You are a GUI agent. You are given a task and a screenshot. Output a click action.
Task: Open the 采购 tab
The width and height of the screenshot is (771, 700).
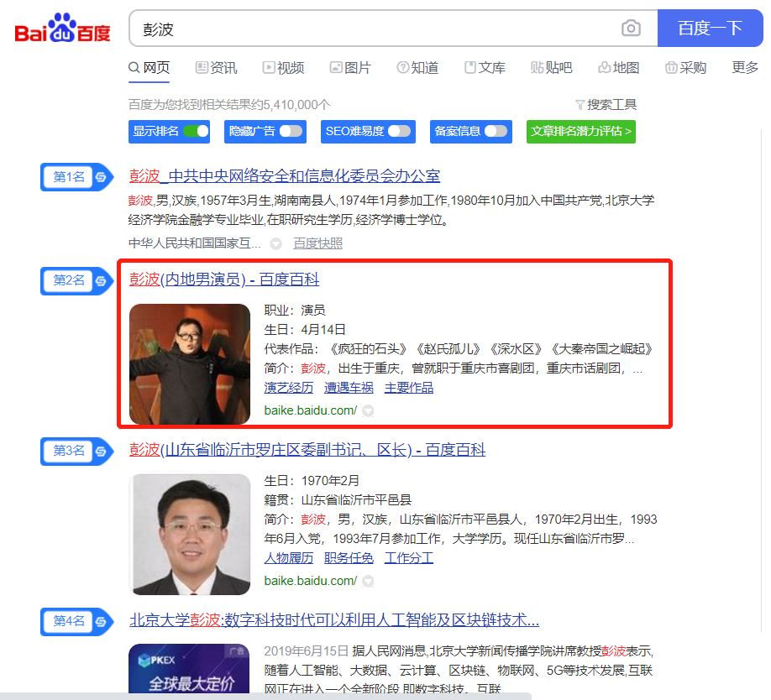pyautogui.click(x=685, y=67)
